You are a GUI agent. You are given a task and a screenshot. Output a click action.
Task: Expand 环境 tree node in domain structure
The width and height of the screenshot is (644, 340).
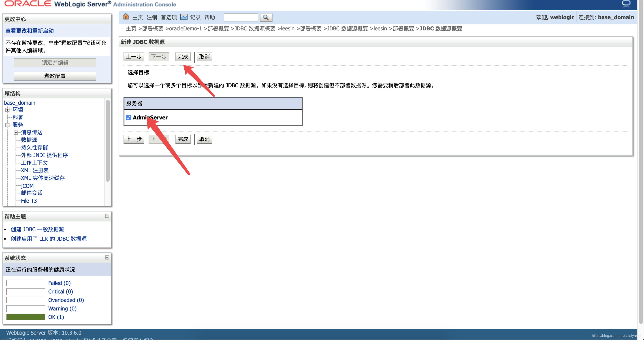(7, 110)
